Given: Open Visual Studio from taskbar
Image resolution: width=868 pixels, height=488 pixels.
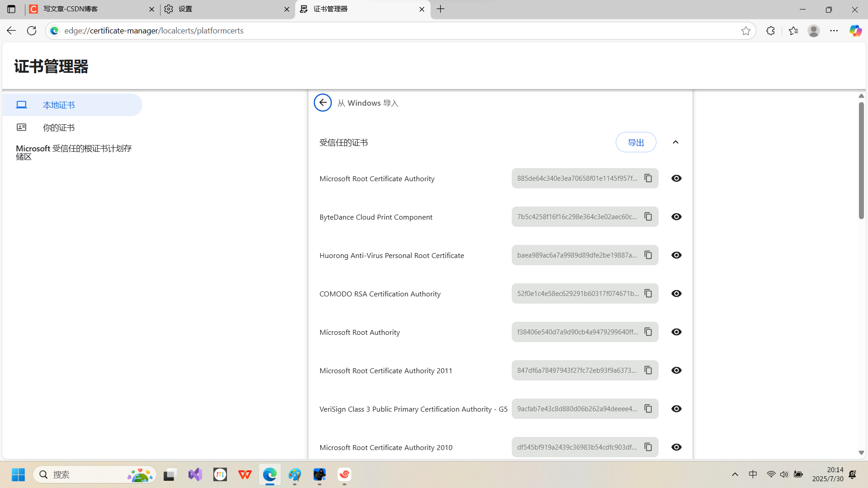Looking at the screenshot, I should 195,474.
